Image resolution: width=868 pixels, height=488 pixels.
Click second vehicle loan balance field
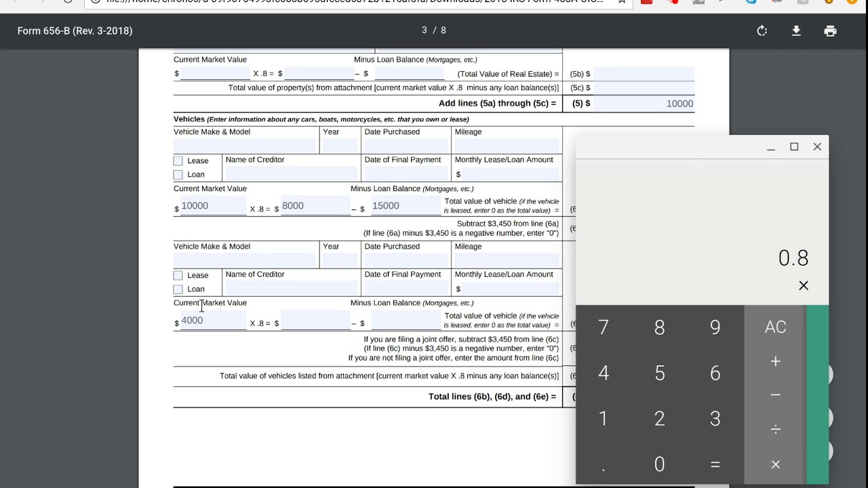(406, 321)
